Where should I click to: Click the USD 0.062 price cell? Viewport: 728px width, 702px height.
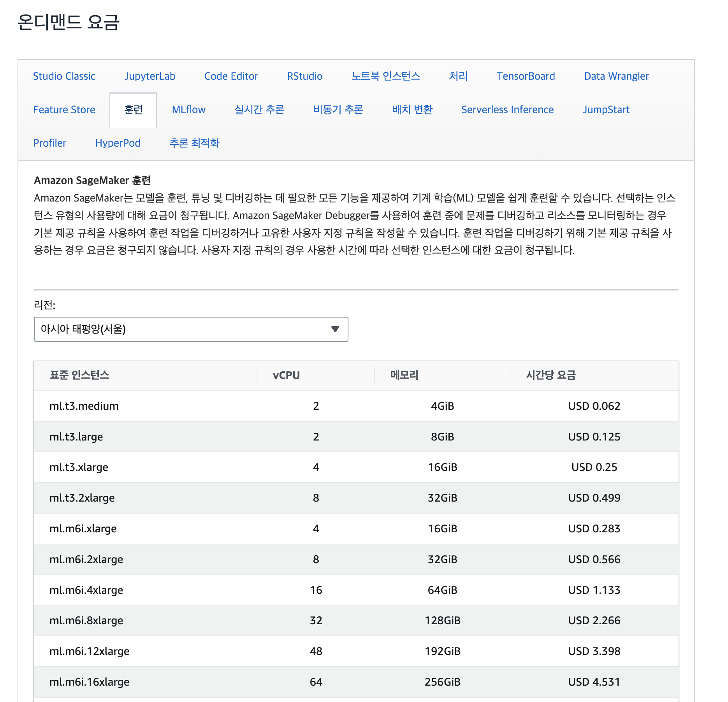coord(594,406)
